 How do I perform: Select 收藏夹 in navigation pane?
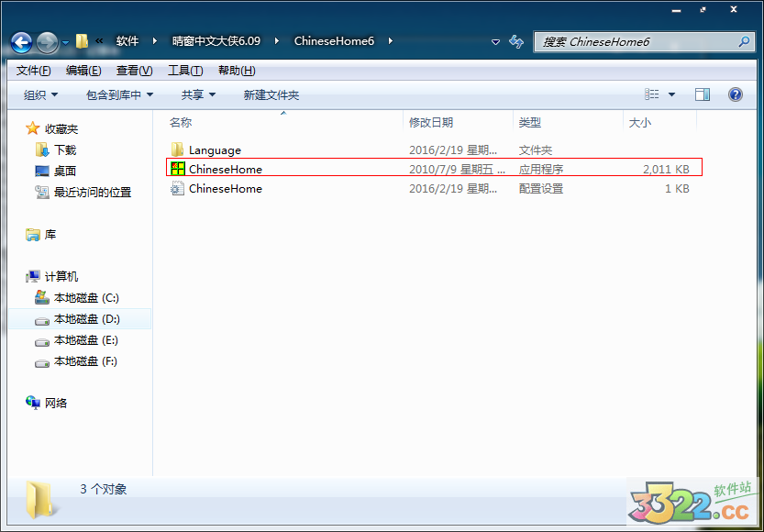61,128
